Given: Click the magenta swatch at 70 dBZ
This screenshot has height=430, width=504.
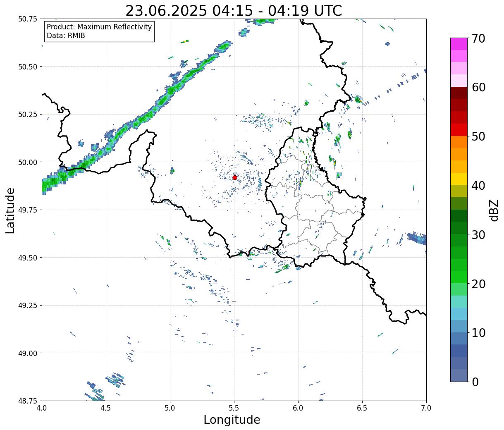Looking at the screenshot, I should tap(459, 44).
